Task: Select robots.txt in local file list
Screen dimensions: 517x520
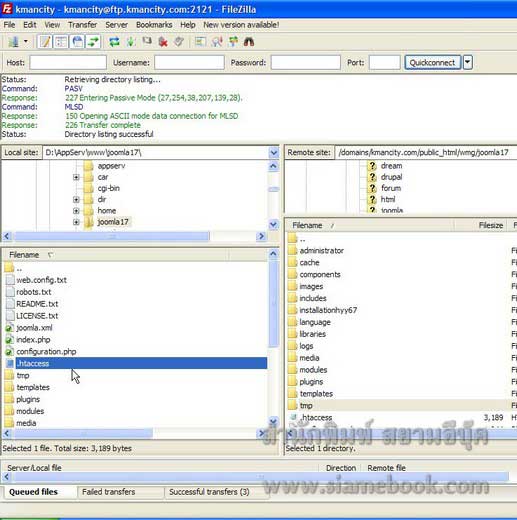Action: [x=34, y=292]
